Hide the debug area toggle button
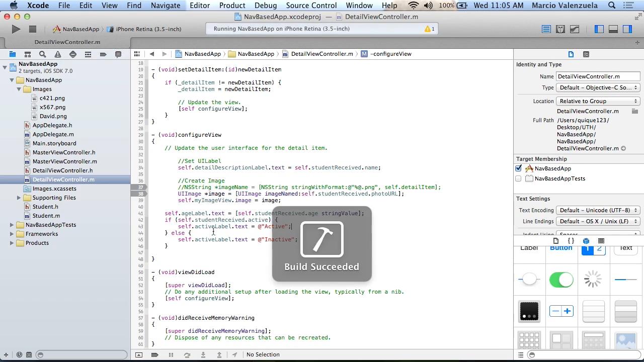Viewport: 644px width, 362px height. coord(139,354)
